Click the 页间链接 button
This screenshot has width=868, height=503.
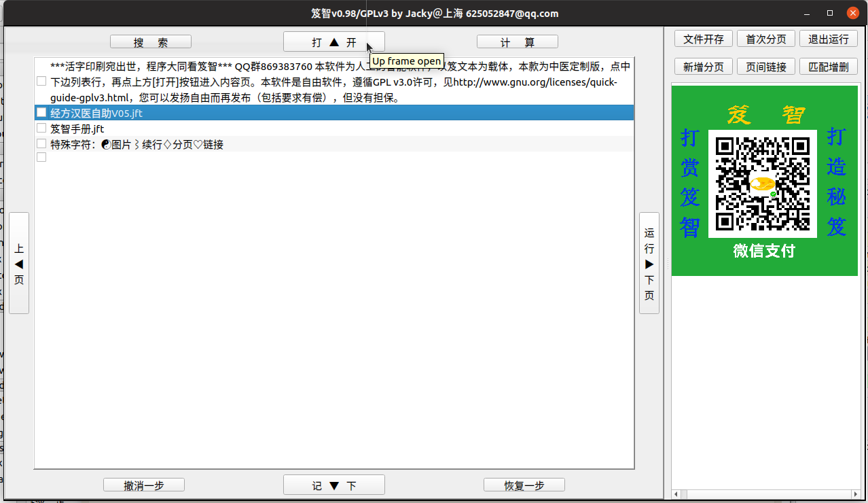tap(766, 66)
